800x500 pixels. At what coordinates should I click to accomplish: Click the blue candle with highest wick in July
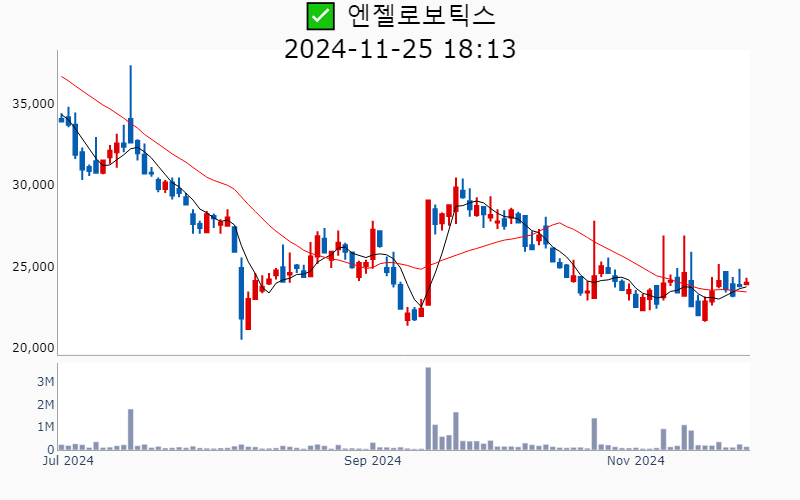131,105
